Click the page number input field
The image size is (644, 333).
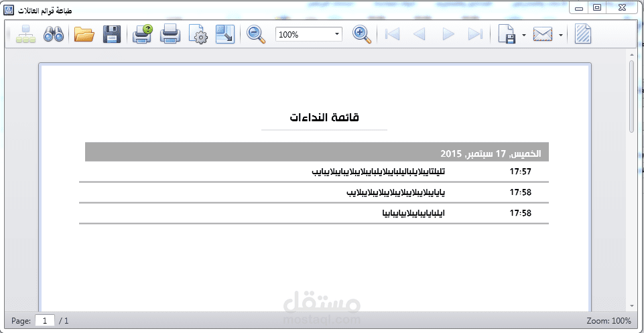tap(45, 321)
